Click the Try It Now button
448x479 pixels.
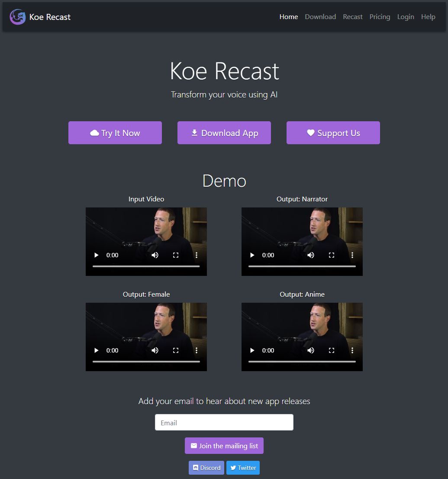[x=115, y=133]
